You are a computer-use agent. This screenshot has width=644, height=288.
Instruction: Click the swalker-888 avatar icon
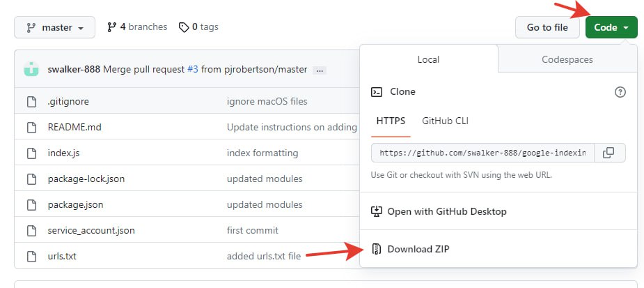point(31,69)
